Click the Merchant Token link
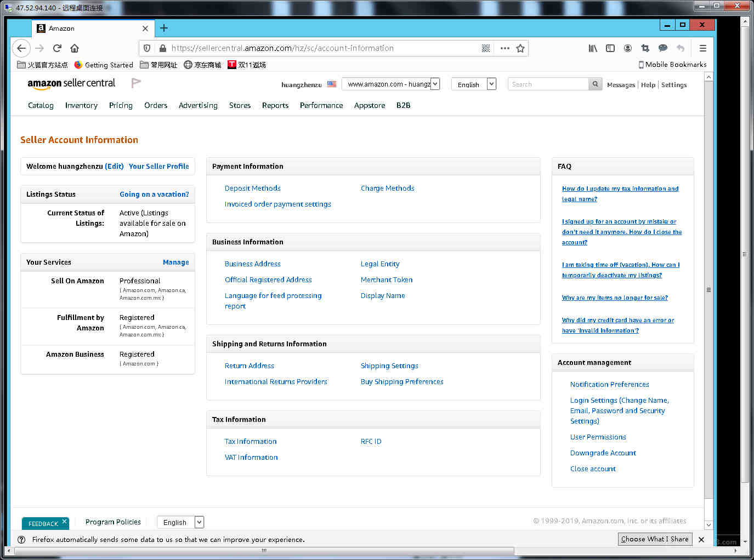The height and width of the screenshot is (560, 754). coord(386,279)
